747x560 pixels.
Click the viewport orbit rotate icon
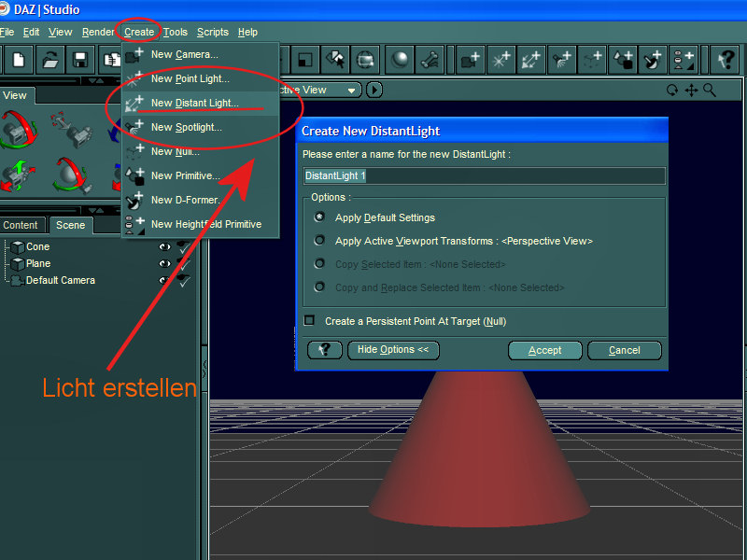[x=672, y=90]
